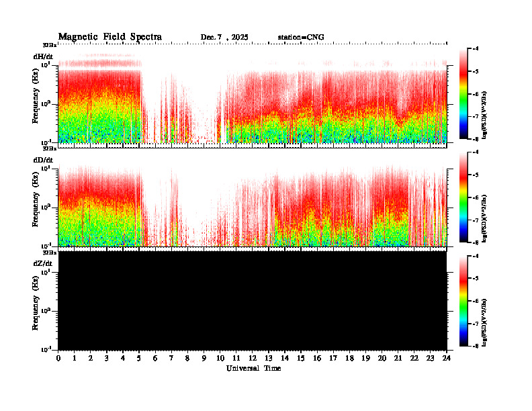Click hour tick label "9" on time axis

coord(204,358)
